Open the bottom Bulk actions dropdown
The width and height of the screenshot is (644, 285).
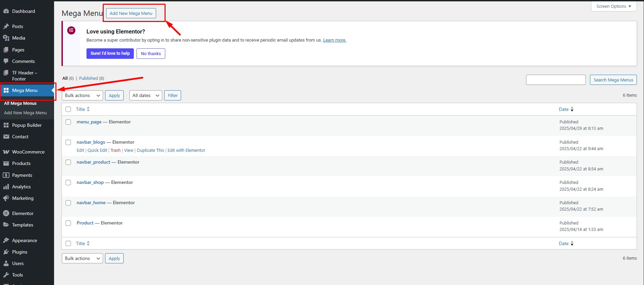click(82, 258)
